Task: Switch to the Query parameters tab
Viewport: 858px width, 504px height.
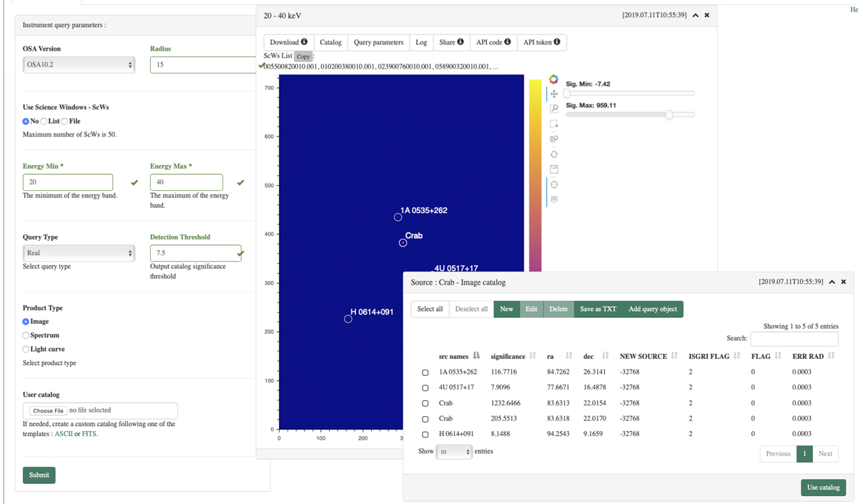Action: (x=378, y=42)
